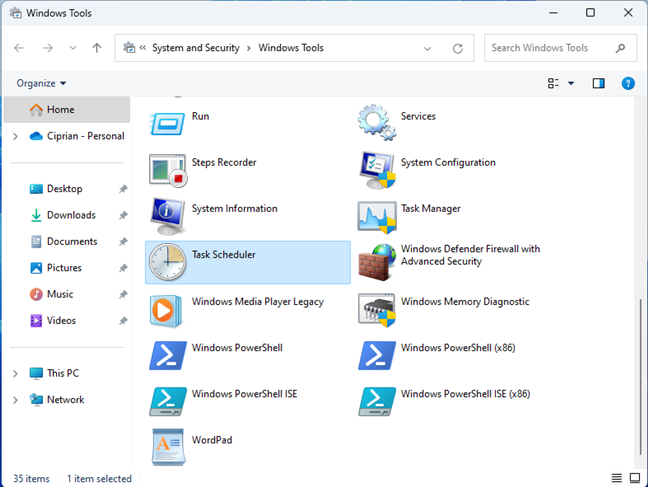Image resolution: width=648 pixels, height=487 pixels.
Task: Click the Back navigation arrow
Action: [19, 48]
